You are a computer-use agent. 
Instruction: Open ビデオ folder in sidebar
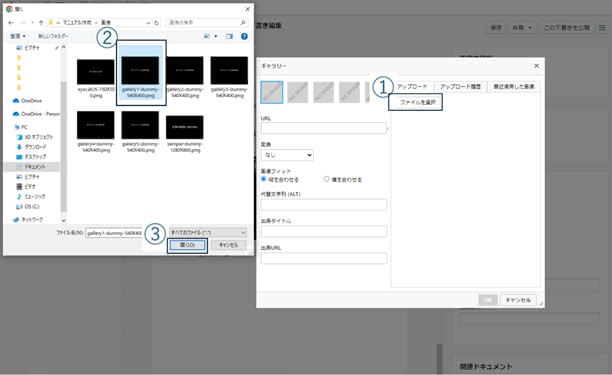tap(26, 187)
